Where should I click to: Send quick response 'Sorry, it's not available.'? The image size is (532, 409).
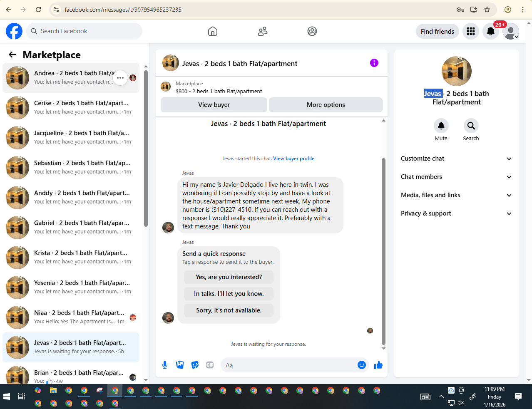(x=229, y=310)
